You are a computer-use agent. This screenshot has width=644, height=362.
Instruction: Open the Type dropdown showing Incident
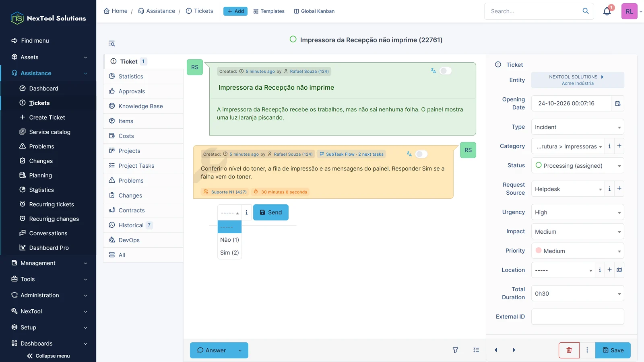[x=578, y=127]
